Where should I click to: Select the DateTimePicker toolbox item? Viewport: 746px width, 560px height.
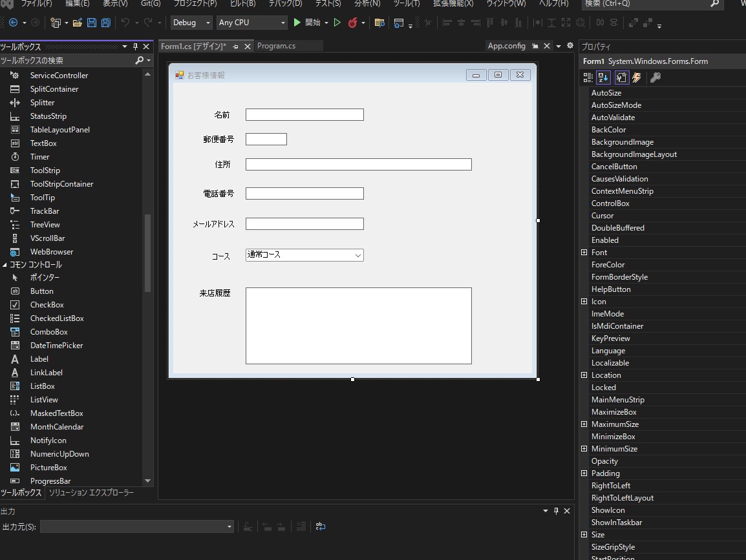coord(56,346)
